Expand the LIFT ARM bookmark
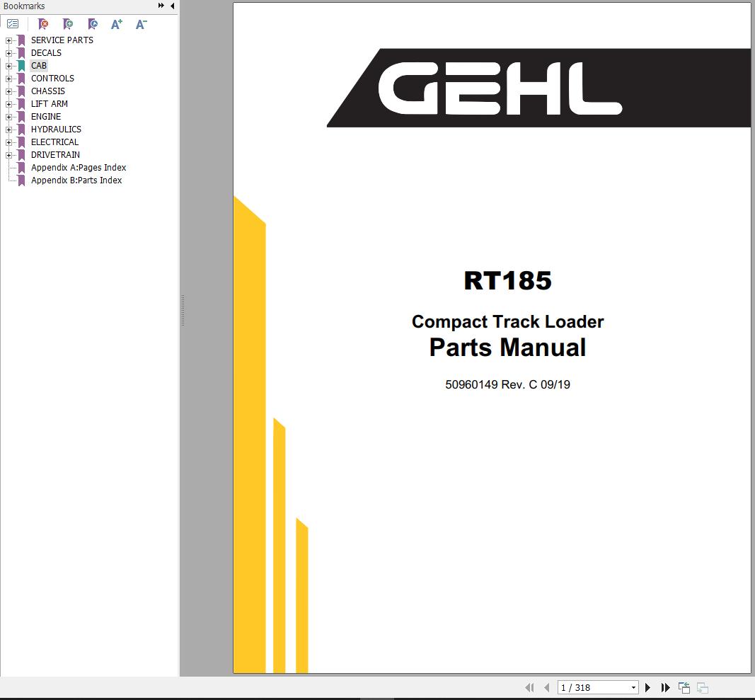Screen dimensions: 755x700 click(8, 104)
